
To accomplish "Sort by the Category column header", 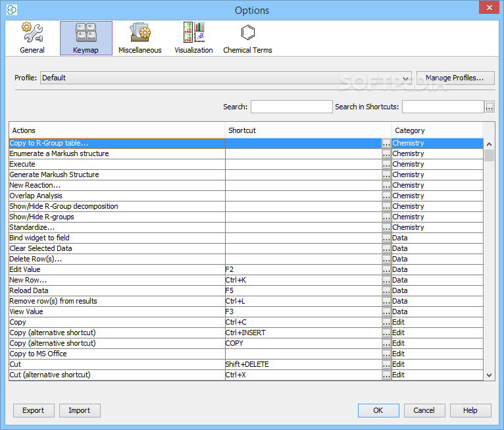I will click(437, 130).
